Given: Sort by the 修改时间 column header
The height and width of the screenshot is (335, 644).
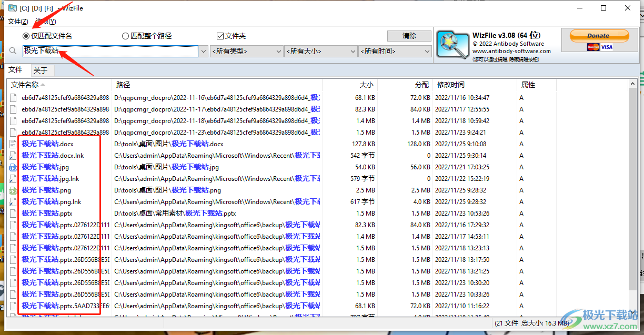Looking at the screenshot, I should (x=475, y=85).
